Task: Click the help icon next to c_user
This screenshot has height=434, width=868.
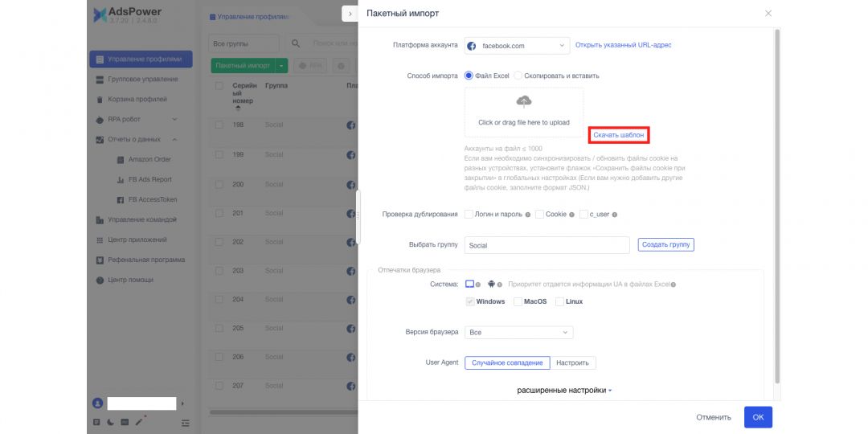Action: [615, 215]
